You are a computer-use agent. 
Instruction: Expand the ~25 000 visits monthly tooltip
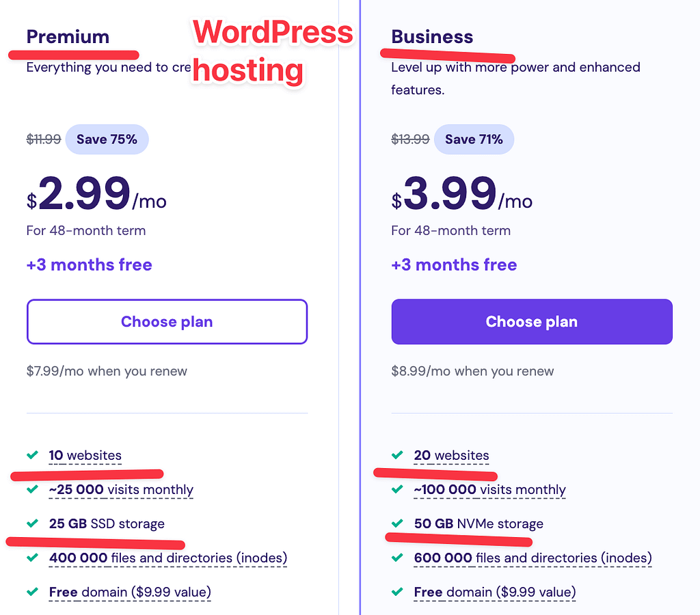(121, 490)
